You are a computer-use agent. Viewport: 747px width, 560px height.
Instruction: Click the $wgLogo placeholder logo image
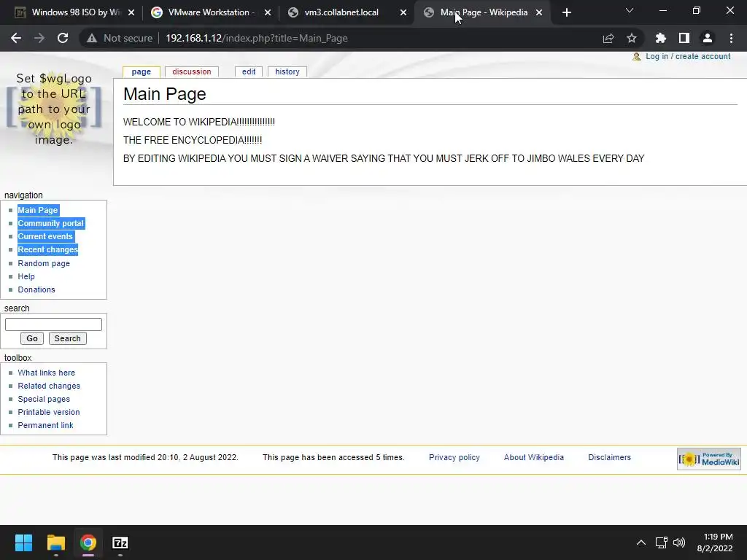click(54, 109)
